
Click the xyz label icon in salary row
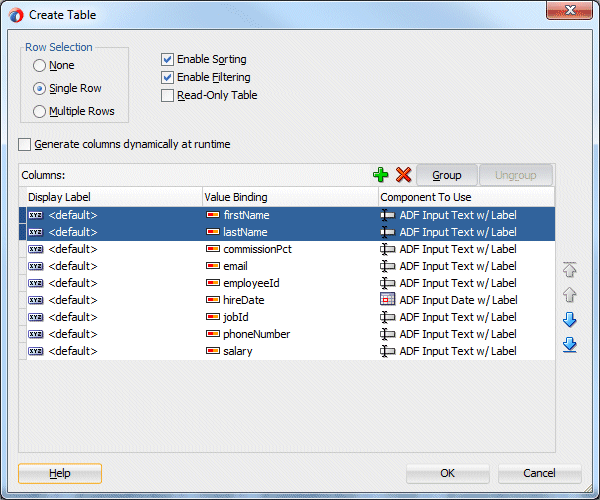36,351
